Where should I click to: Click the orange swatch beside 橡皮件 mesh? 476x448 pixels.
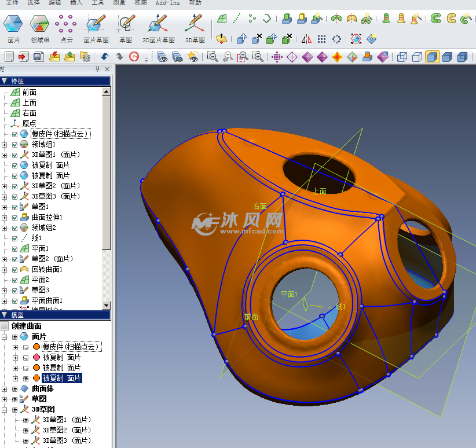[x=36, y=347]
